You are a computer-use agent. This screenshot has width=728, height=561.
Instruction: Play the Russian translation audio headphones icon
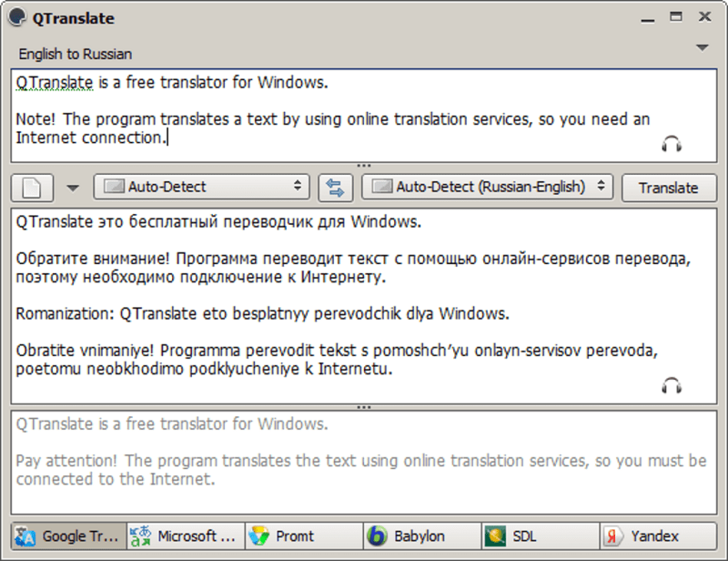pyautogui.click(x=672, y=385)
